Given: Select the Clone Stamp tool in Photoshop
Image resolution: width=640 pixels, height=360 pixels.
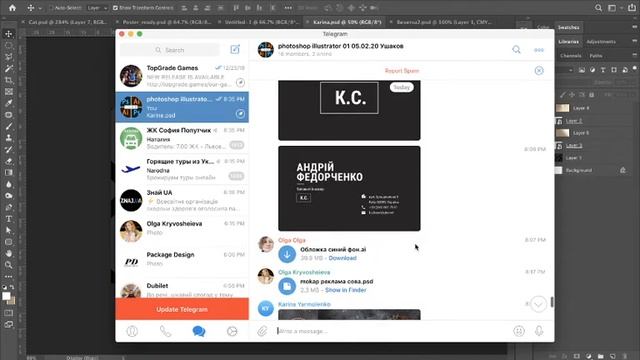Looking at the screenshot, I should click(x=9, y=138).
